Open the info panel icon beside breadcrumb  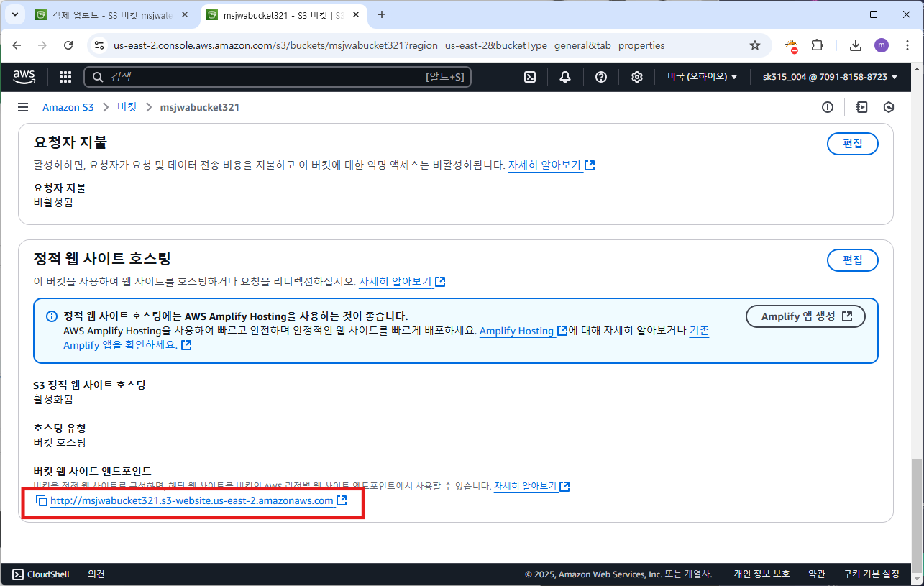coord(828,107)
